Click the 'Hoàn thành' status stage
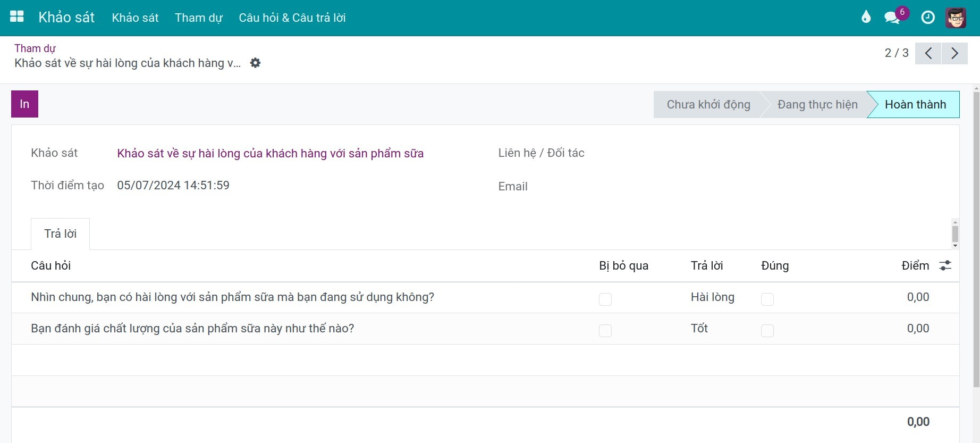The image size is (980, 443). [915, 104]
